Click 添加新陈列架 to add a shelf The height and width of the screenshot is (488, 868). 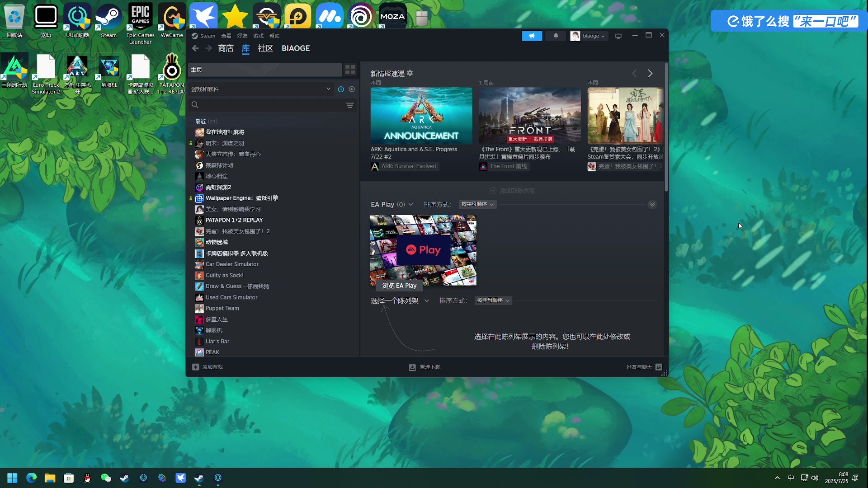coord(513,191)
